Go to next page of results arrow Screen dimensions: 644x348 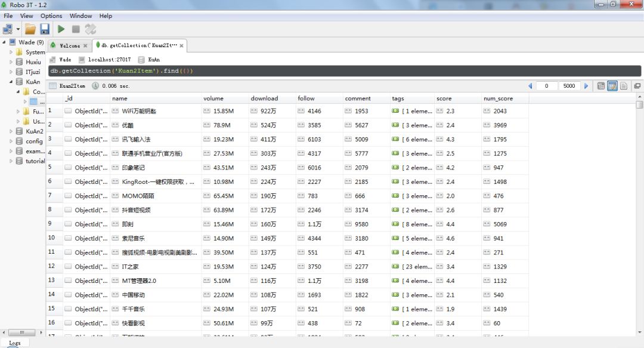[586, 86]
